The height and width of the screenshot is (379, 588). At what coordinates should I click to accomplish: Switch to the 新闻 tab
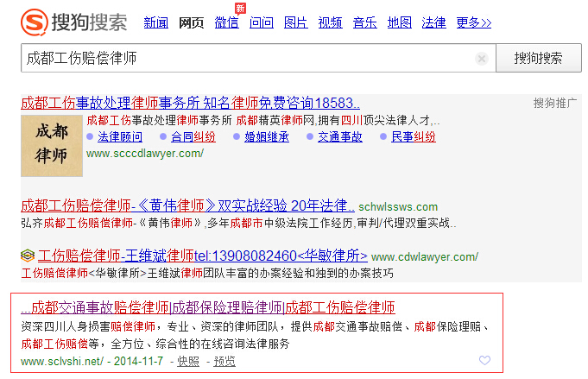click(155, 23)
